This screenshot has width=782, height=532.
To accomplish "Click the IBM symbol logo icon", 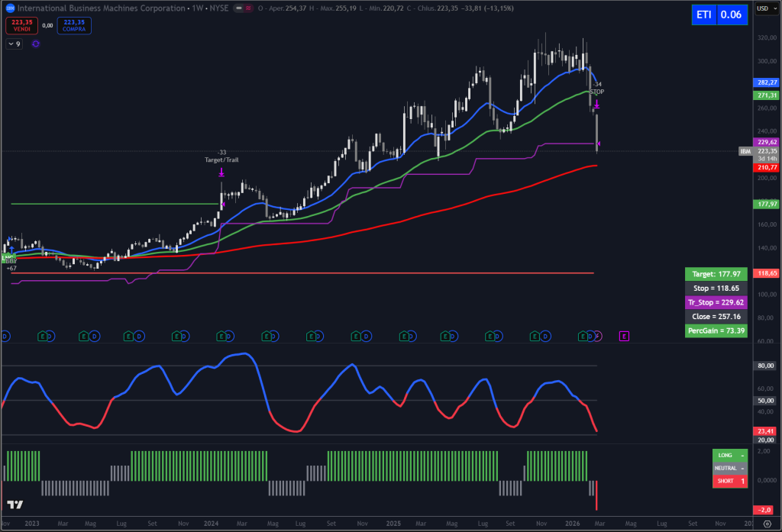I will click(x=10, y=8).
